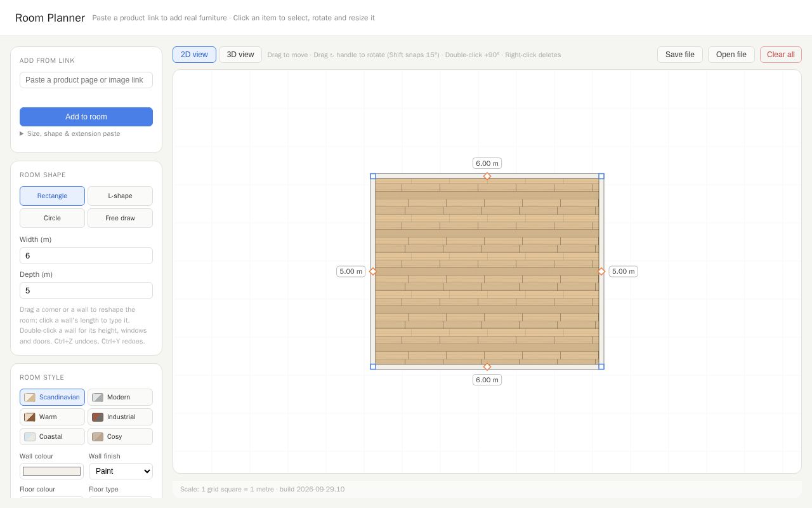Click the Depth (m) input field
Screen dimensions: 812x508
pyautogui.click(x=86, y=291)
